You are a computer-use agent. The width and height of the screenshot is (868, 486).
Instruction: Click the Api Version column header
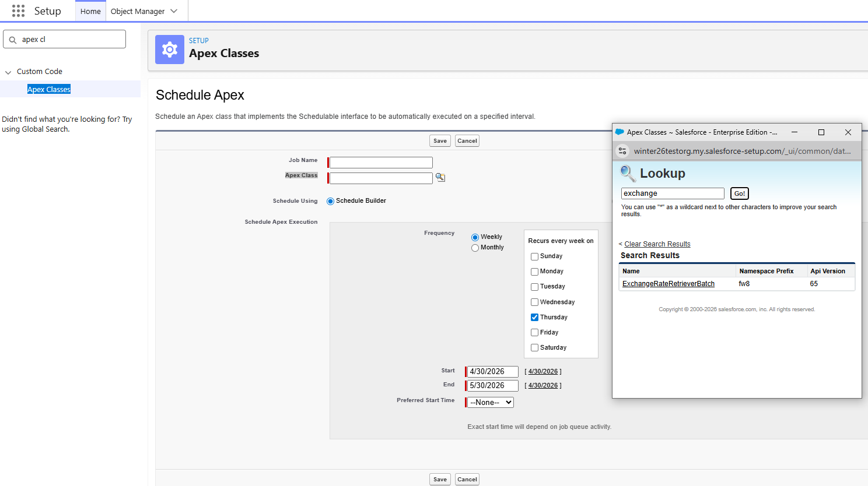[828, 271]
